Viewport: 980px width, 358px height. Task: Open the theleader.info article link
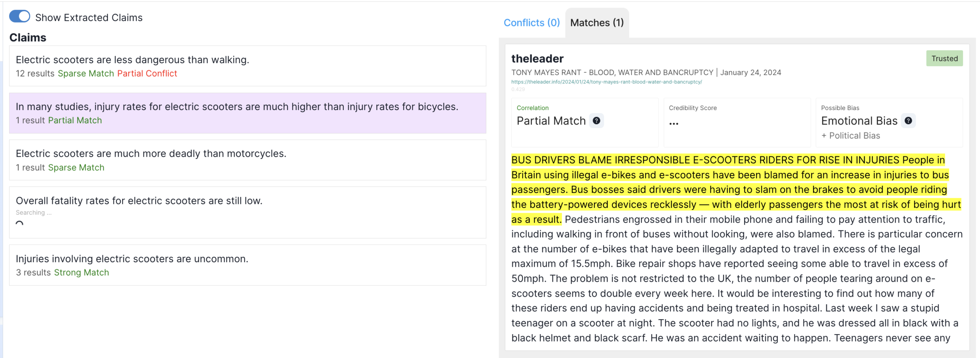(x=606, y=82)
